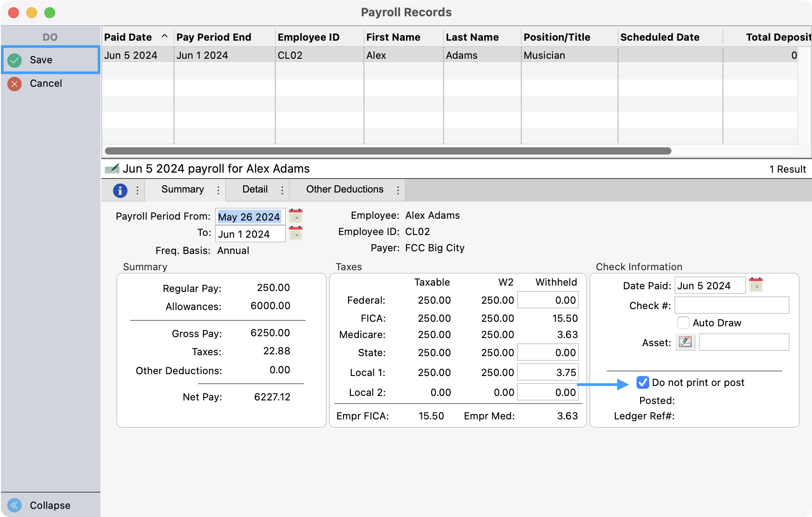Sort by the Paid Date column header
The image size is (812, 517).
click(x=128, y=37)
